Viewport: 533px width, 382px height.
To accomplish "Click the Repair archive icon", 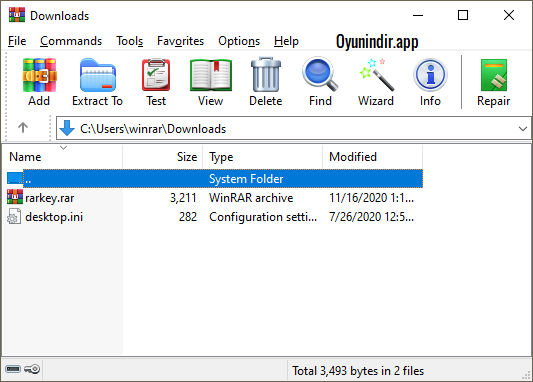I will pos(494,75).
